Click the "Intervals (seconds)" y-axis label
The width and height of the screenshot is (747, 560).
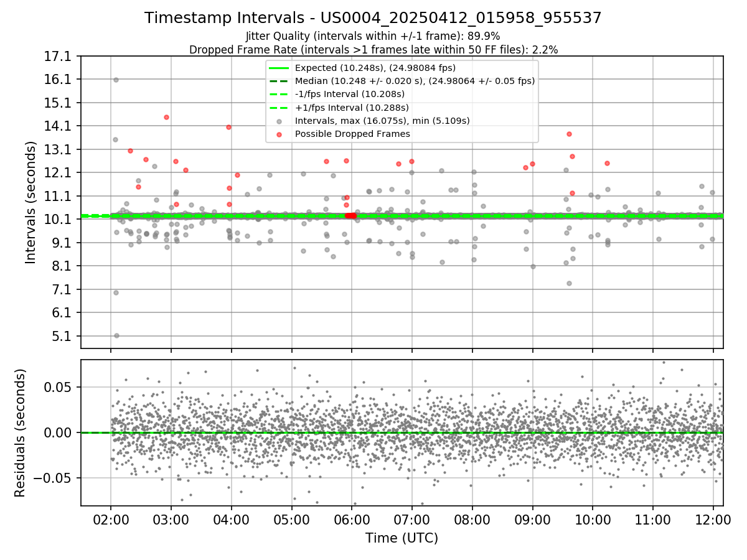point(31,202)
